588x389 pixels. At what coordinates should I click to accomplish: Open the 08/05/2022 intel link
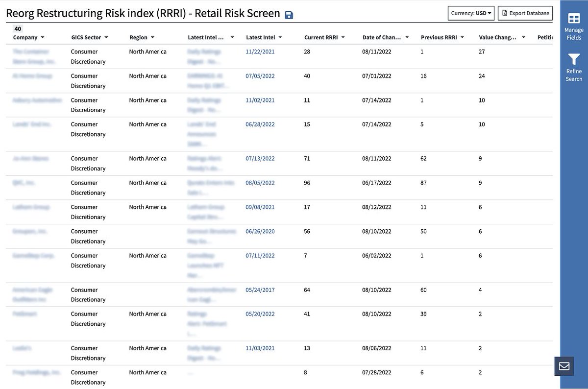(x=260, y=183)
